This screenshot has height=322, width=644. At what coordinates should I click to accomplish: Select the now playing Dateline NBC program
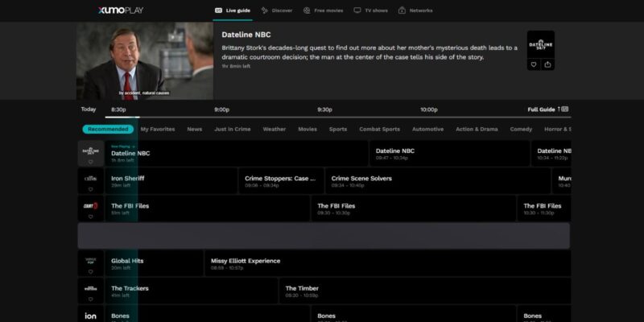click(237, 153)
